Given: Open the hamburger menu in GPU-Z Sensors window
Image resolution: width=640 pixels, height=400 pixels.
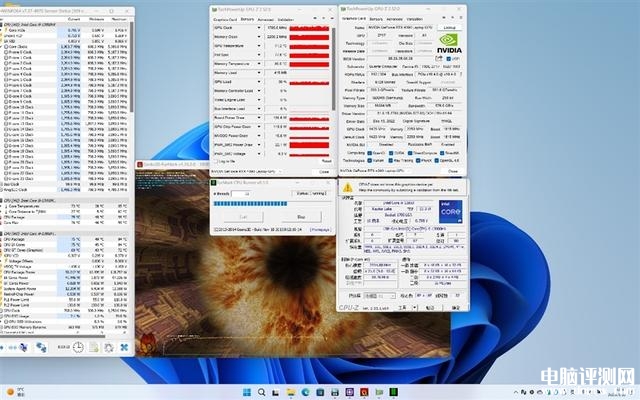Looking at the screenshot, I should click(331, 18).
